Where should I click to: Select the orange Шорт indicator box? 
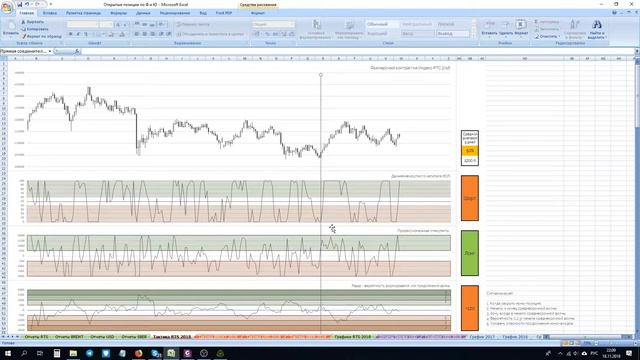[x=470, y=198]
